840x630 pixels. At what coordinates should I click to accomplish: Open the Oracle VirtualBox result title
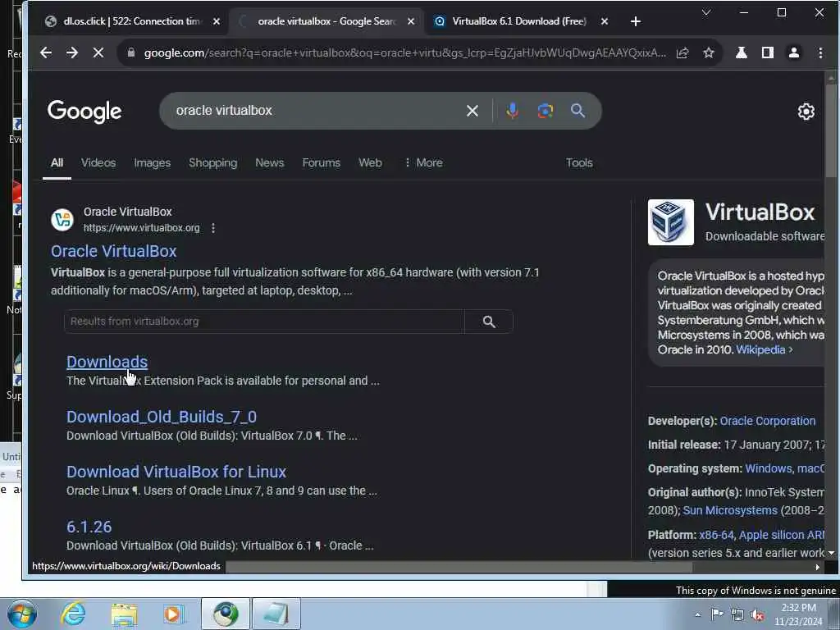pyautogui.click(x=113, y=251)
